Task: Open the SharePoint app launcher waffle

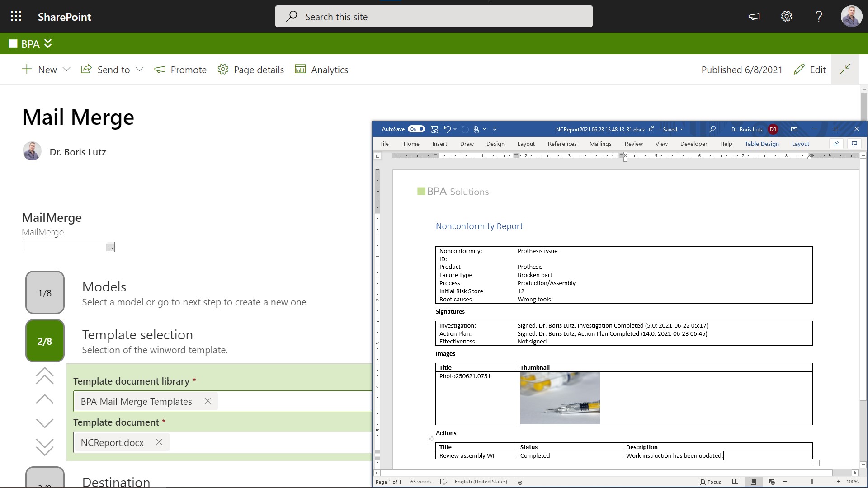Action: (16, 17)
